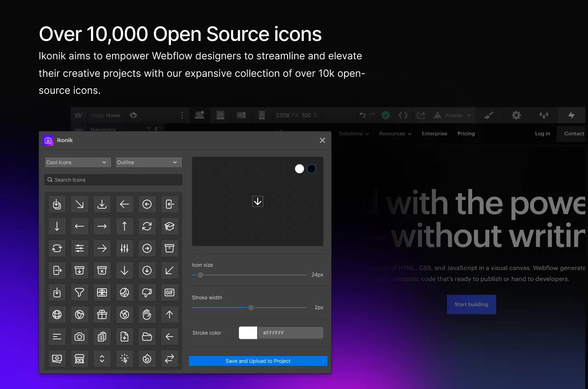The width and height of the screenshot is (588, 389).
Task: Click the share export icon beside Publish
Action: tap(421, 115)
